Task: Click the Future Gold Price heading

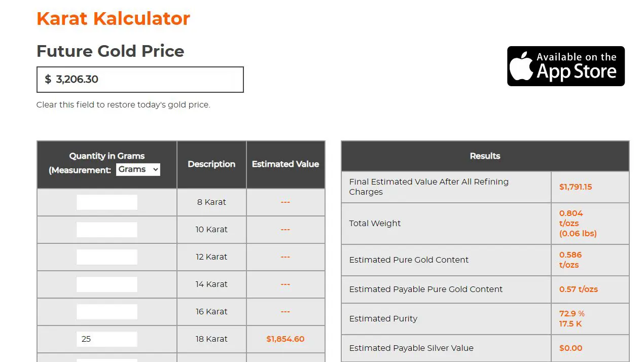Action: [x=110, y=51]
